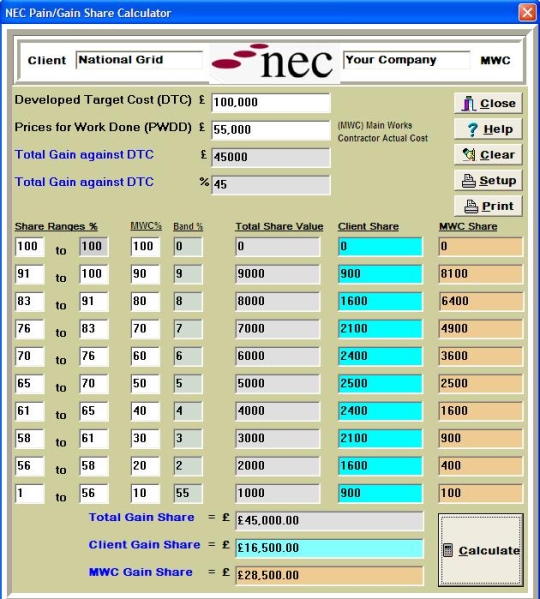
Task: Click the MWC Share column header
Action: click(x=468, y=227)
